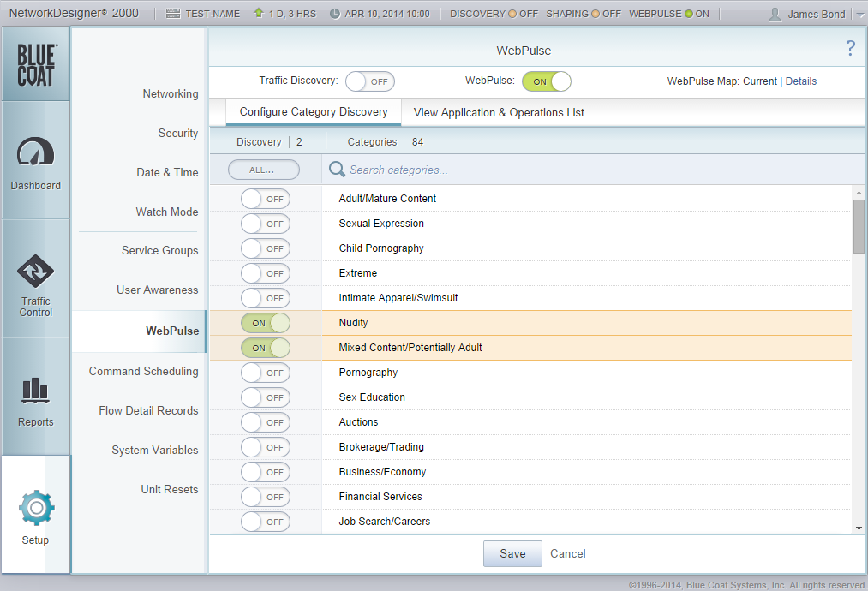868x591 pixels.
Task: Enable discovery for Adult/Mature Content
Action: [265, 199]
